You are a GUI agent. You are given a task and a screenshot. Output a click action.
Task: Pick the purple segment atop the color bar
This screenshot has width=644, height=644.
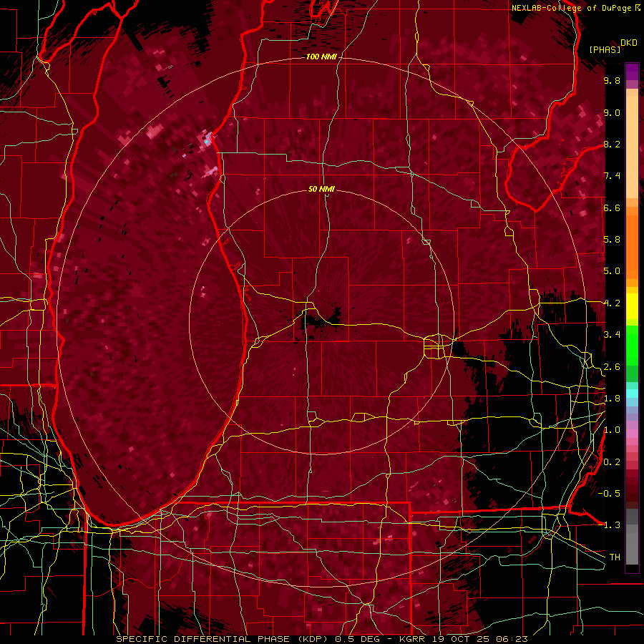(632, 72)
